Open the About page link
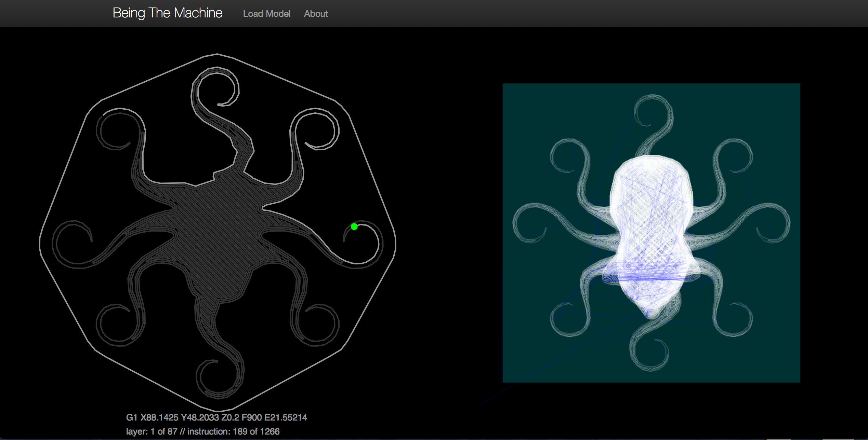868x440 pixels. (316, 14)
